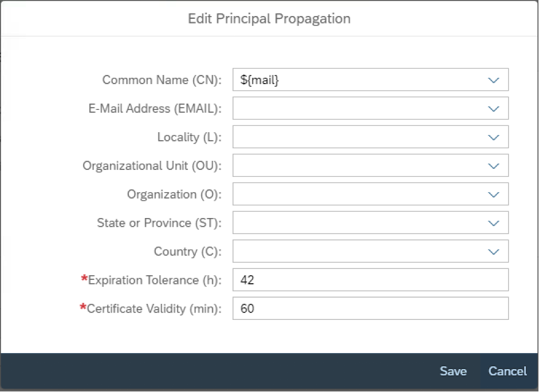
Task: Select the Certificate Validity field showing 60
Action: tap(371, 308)
